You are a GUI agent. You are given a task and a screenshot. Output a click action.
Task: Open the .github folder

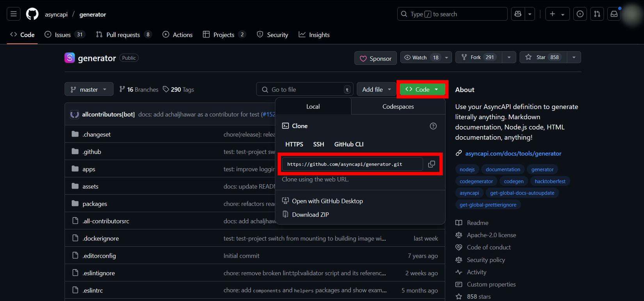coord(92,152)
